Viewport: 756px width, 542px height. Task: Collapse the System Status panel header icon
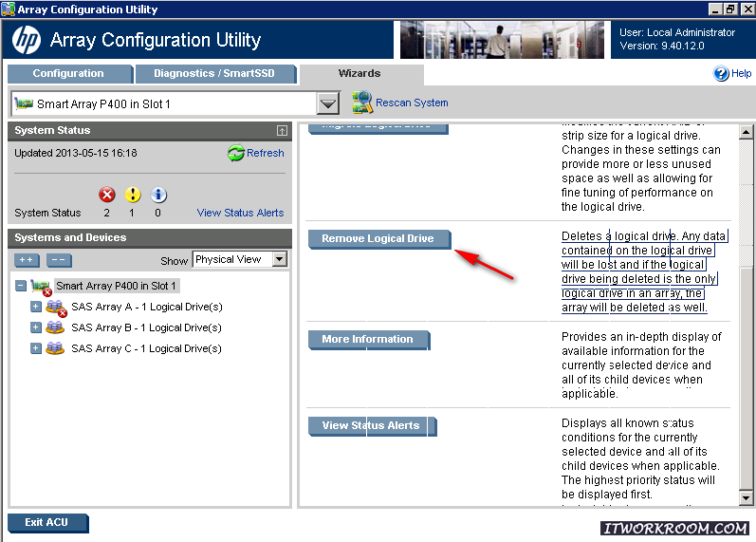click(x=282, y=130)
